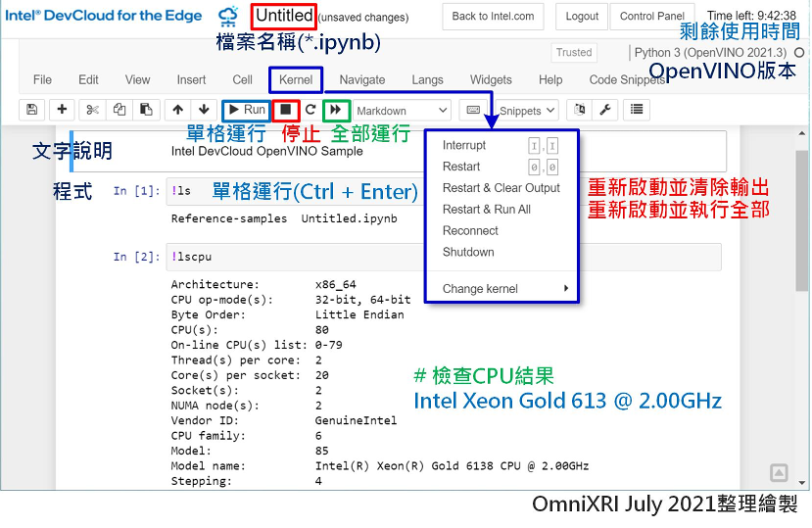Click the vertical scrollbar thumb
Viewport: 812px width, 528px height.
pyautogui.click(x=802, y=220)
